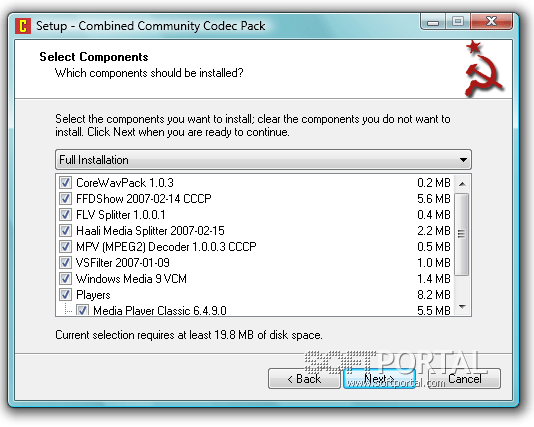
Task: Click the scroll down arrow of components list
Action: (x=462, y=307)
